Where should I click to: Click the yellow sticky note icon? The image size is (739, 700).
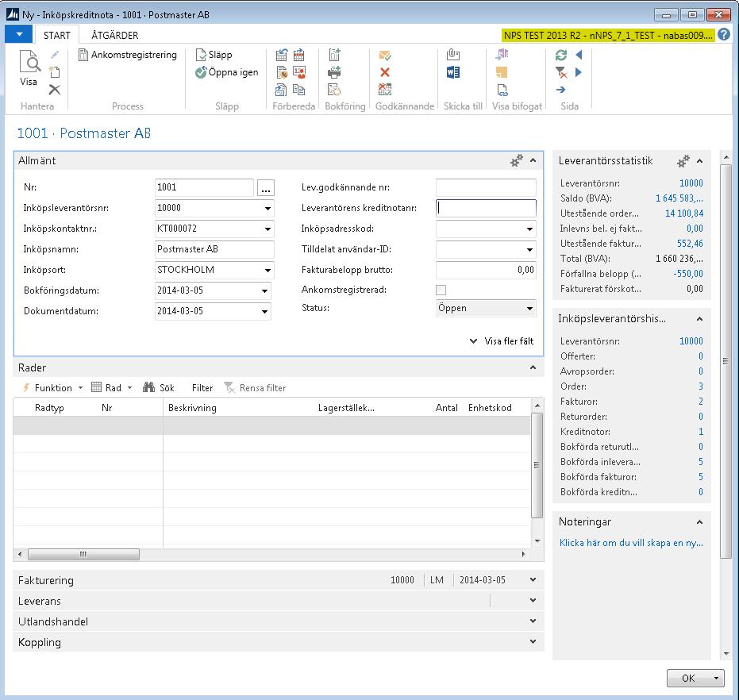click(x=502, y=72)
